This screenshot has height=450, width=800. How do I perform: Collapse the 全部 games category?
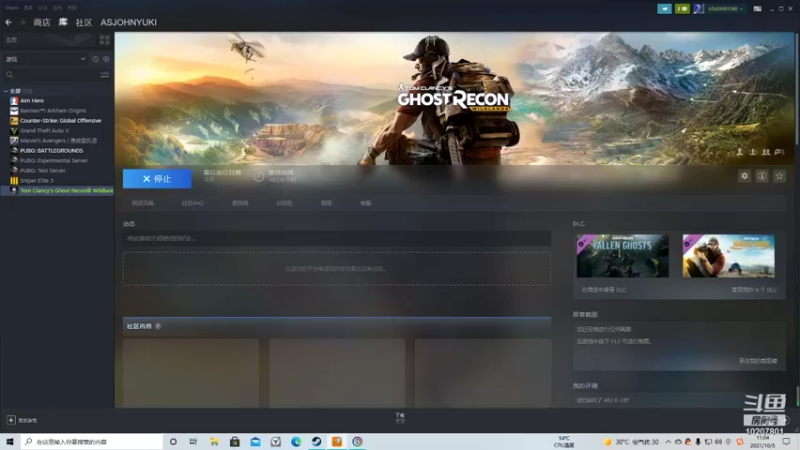6,91
